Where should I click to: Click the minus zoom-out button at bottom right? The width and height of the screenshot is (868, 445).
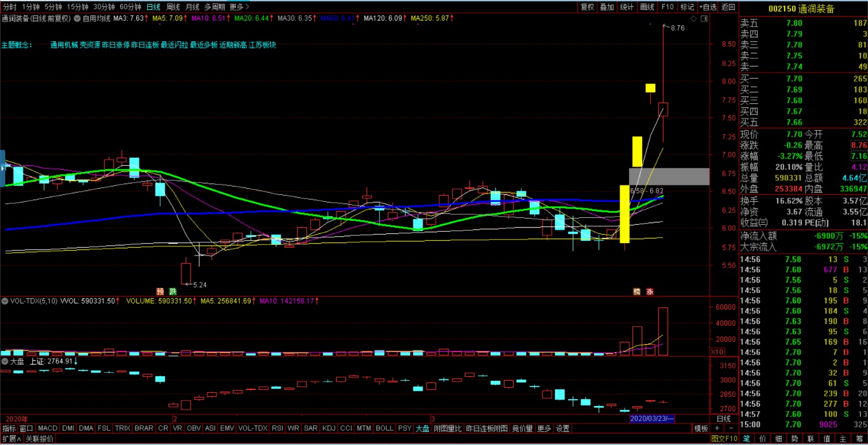point(733,428)
